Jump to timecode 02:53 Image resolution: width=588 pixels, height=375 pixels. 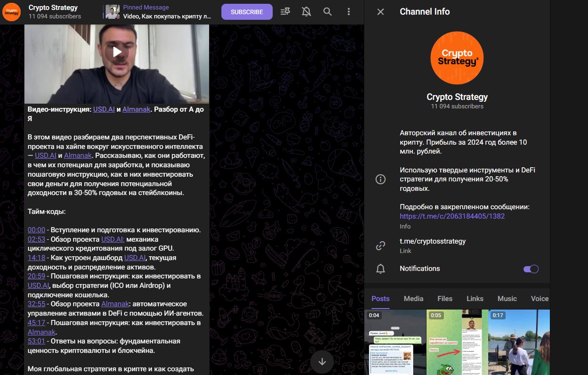(x=36, y=239)
